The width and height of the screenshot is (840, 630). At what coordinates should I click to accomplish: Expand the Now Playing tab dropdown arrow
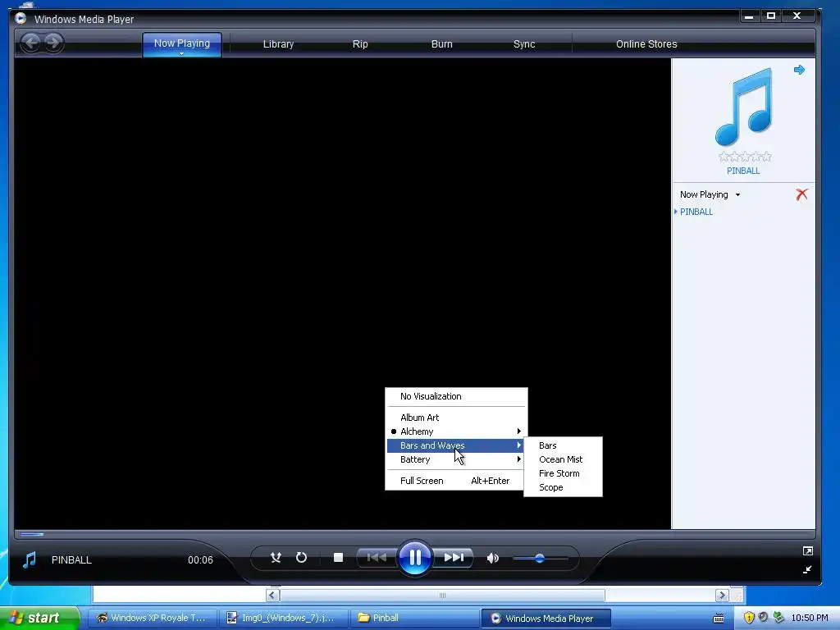181,53
